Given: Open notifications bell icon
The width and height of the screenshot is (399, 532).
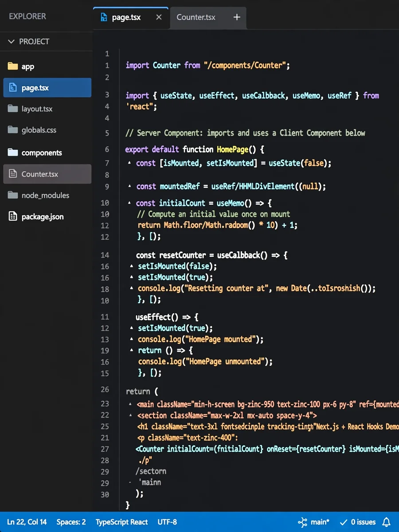Looking at the screenshot, I should click(x=386, y=522).
